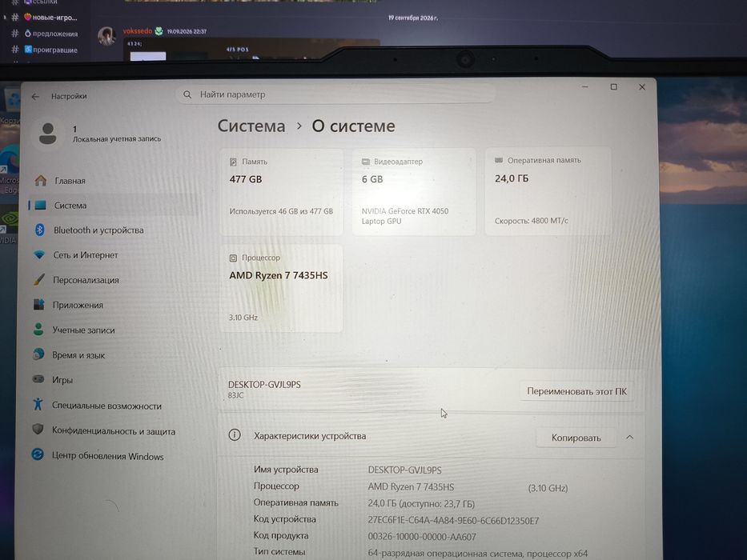747x560 pixels.
Task: Click the Bluetooth icon in sidebar
Action: pyautogui.click(x=40, y=230)
